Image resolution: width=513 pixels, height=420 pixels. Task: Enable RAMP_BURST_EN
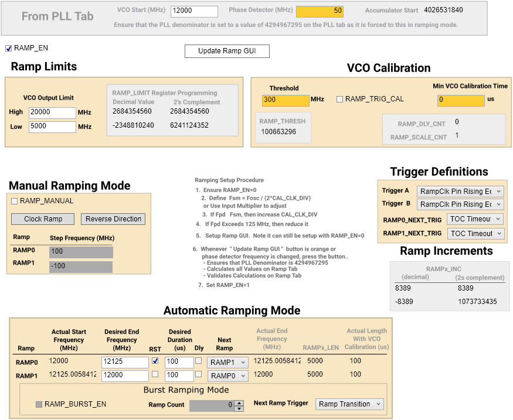point(38,404)
